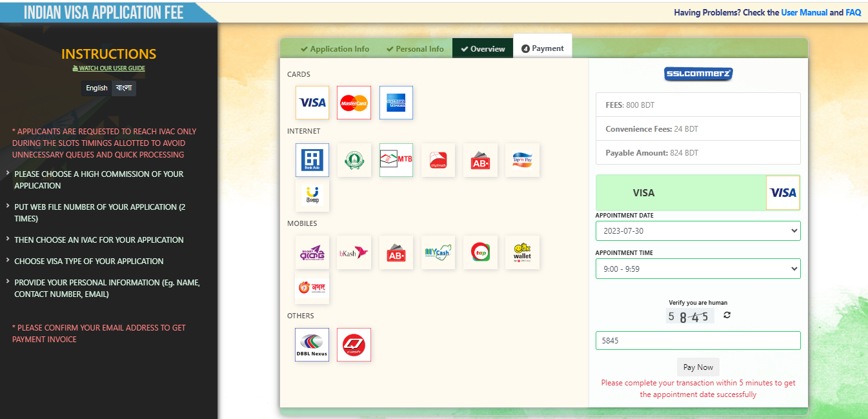Open the Watch Our User Guide link

(108, 68)
